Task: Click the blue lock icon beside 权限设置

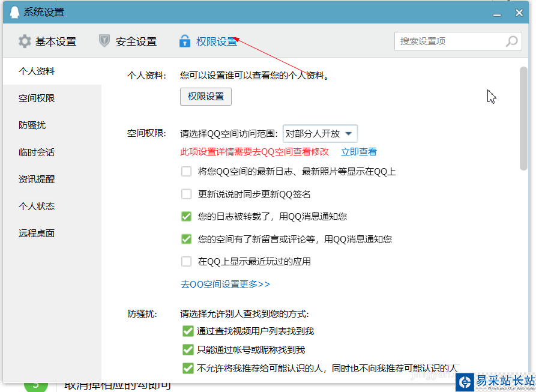Action: (185, 41)
